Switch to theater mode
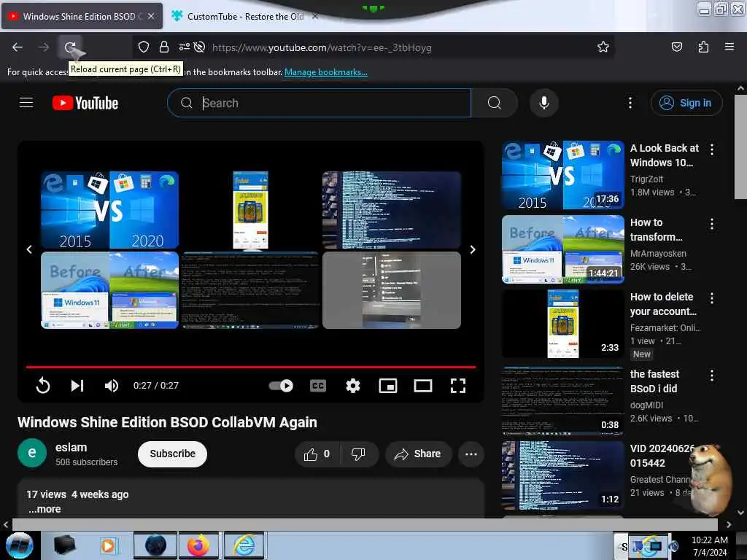This screenshot has width=747, height=560. coord(422,385)
